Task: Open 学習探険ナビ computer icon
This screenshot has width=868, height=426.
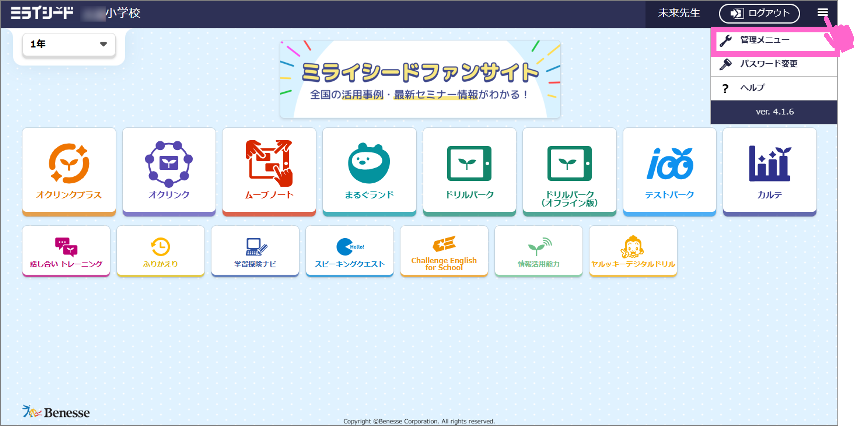Action: point(255,251)
